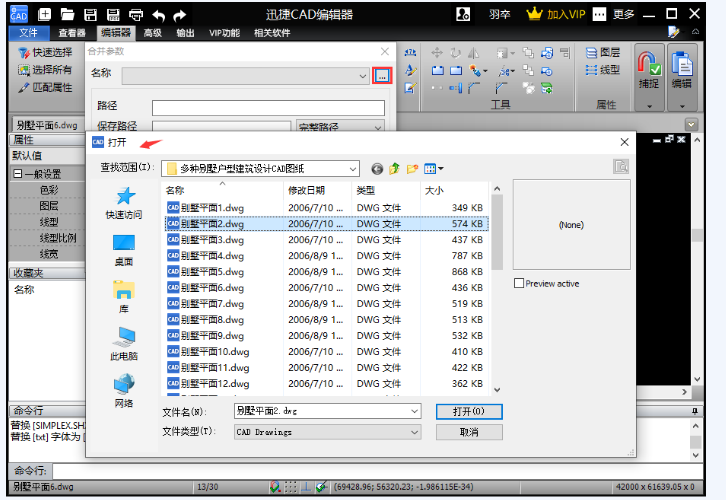Open the view menu dropdown icon

[x=434, y=169]
